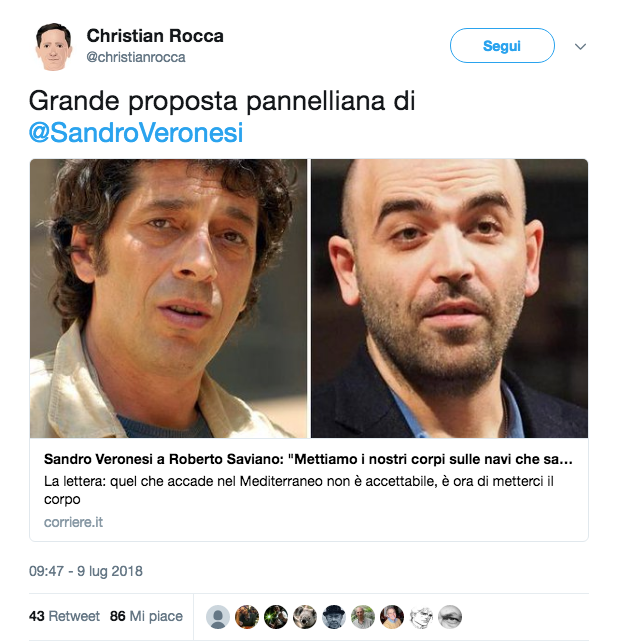Click the second liker avatar with orange tones
617x641 pixels.
click(x=247, y=617)
